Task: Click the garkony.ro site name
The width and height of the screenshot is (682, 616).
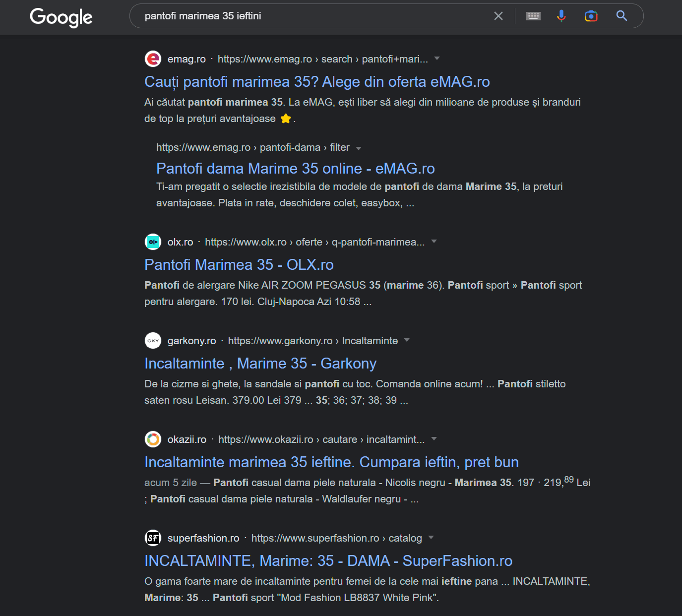Action: pos(192,341)
